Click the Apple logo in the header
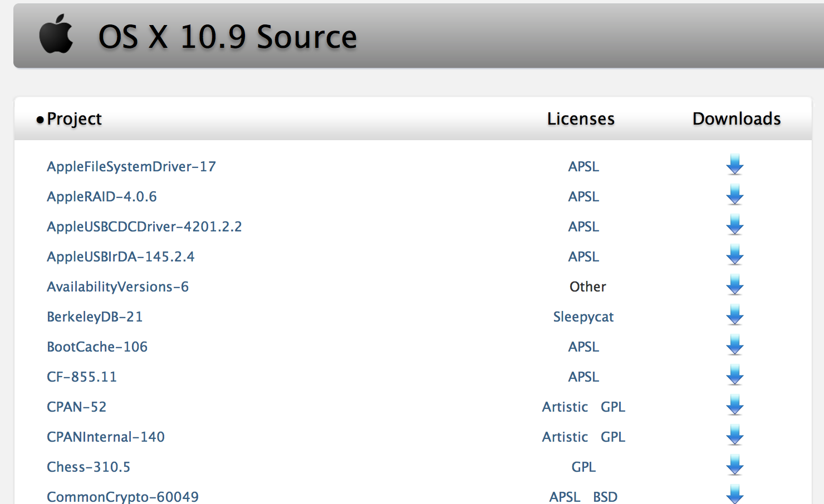The width and height of the screenshot is (824, 504). 56,36
